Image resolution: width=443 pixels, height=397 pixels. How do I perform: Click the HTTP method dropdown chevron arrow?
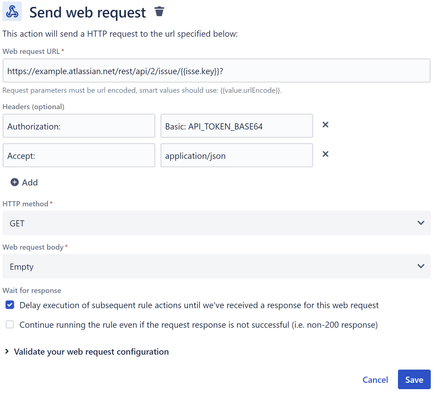tap(421, 223)
